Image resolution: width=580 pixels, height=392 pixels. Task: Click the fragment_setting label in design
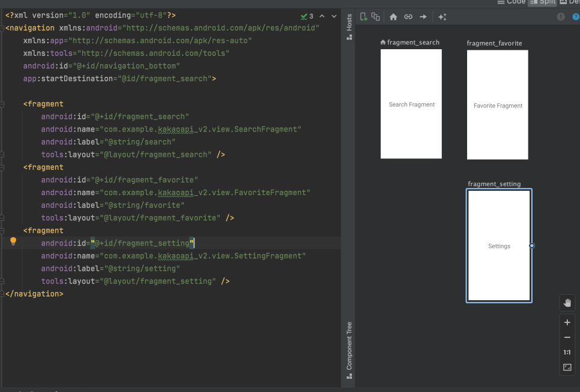tap(494, 184)
